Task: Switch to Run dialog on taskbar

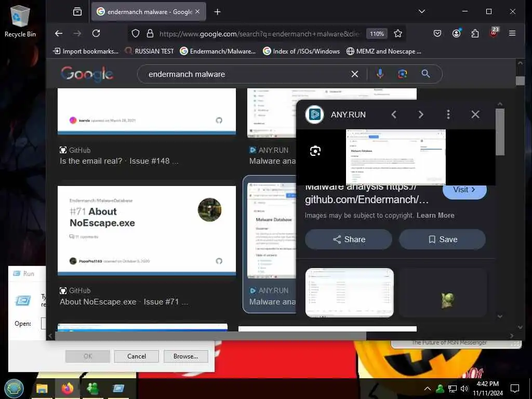Action: 118,389
